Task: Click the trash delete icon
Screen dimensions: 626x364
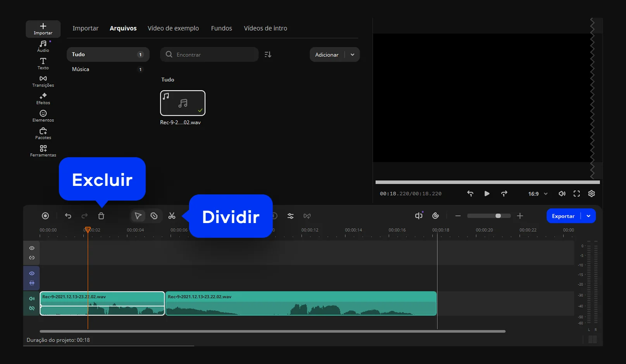Action: (x=101, y=216)
